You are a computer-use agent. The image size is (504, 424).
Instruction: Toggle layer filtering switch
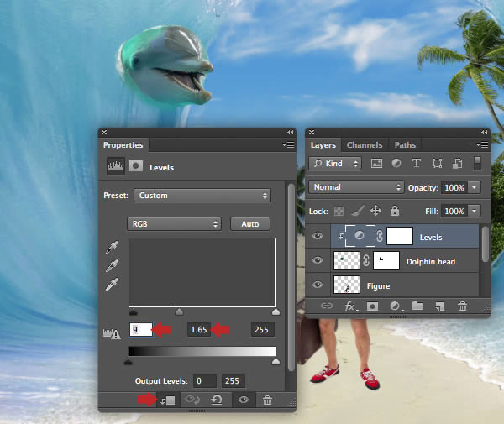tap(478, 163)
